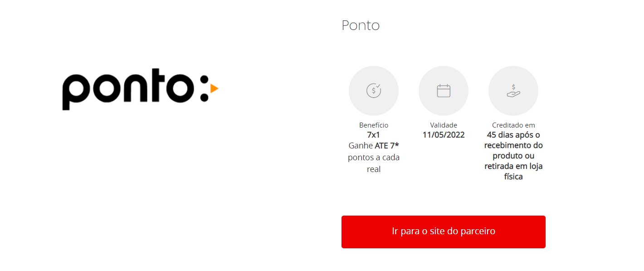Viewport: 644px width, 271px height.
Task: Click the Validade label
Action: tap(444, 125)
